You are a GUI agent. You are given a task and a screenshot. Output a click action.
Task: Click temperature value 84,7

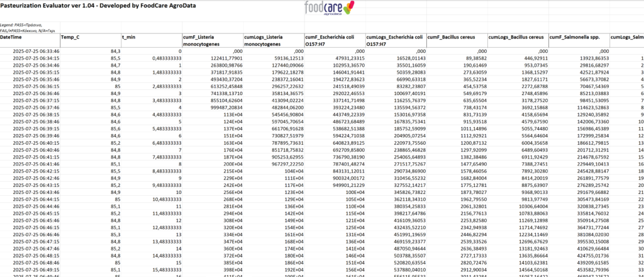tap(115, 64)
